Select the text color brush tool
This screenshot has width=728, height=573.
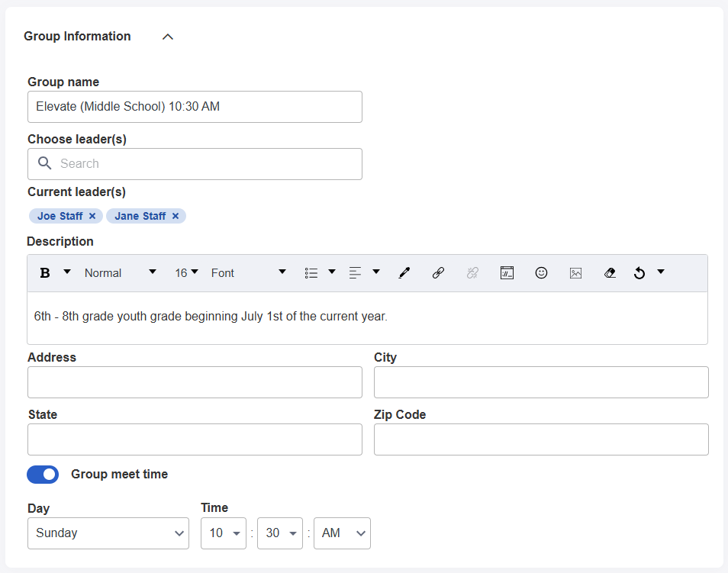[x=404, y=273]
